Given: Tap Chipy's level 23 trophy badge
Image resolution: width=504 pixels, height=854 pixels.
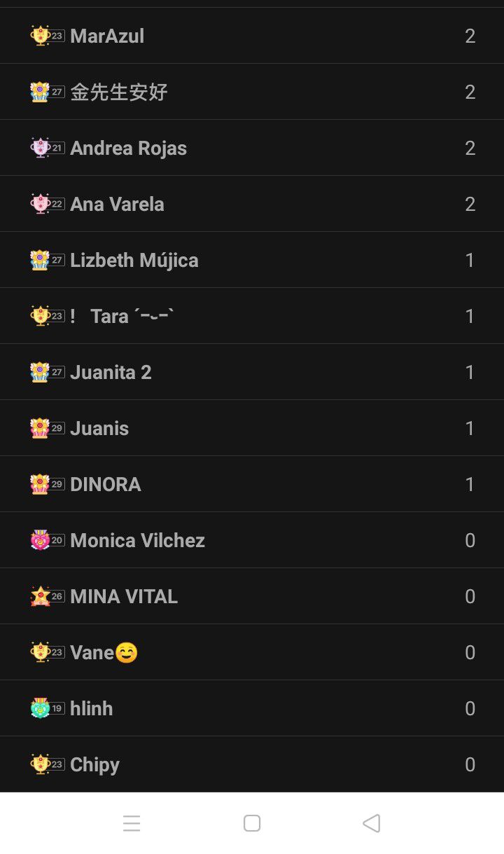Looking at the screenshot, I should tap(47, 764).
